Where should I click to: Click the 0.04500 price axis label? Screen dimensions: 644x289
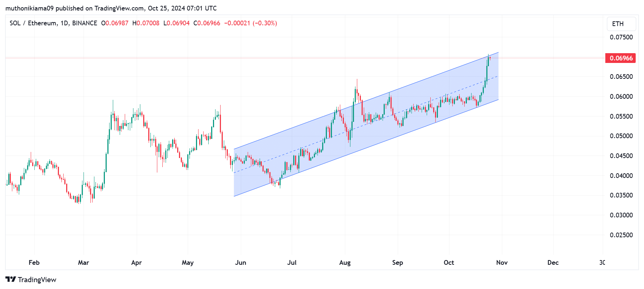(621, 156)
